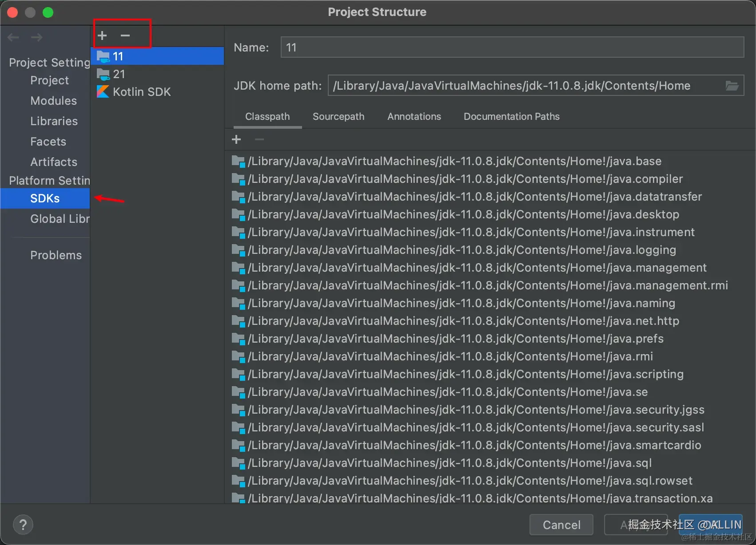Image resolution: width=756 pixels, height=545 pixels.
Task: Open Global Libraries in the sidebar
Action: [x=60, y=219]
